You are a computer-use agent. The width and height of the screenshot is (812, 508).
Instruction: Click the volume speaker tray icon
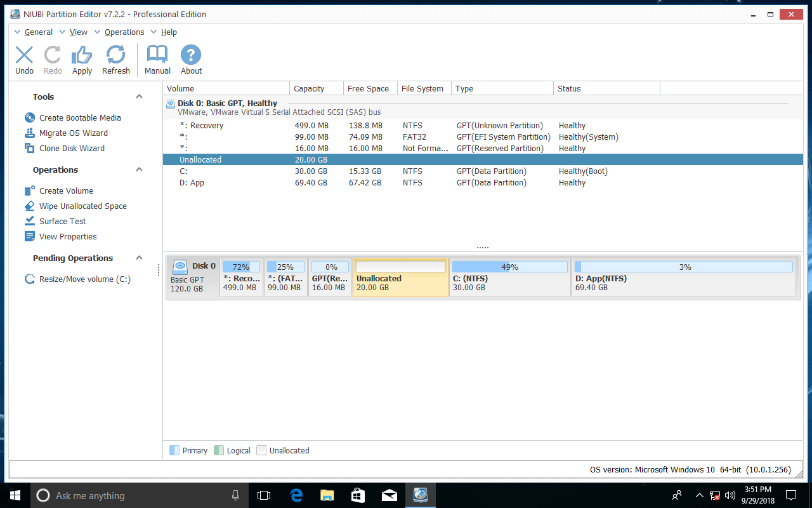coord(729,495)
